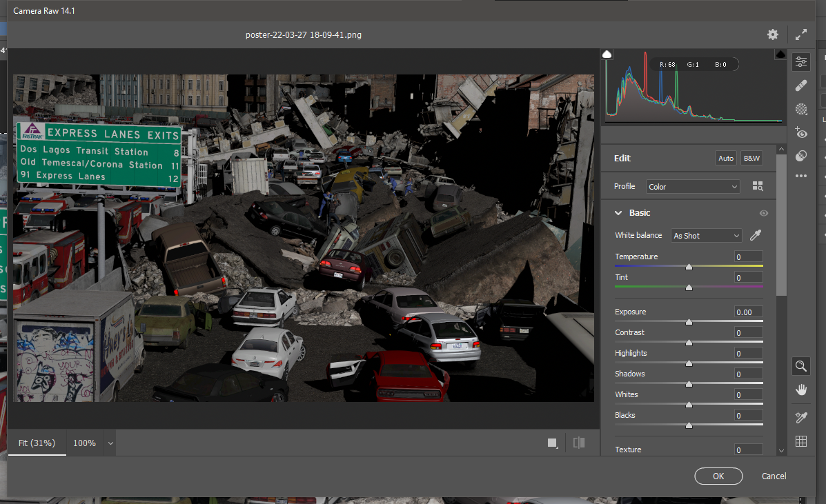Toggle the grid overlay
Image resolution: width=826 pixels, height=504 pixels.
click(801, 441)
